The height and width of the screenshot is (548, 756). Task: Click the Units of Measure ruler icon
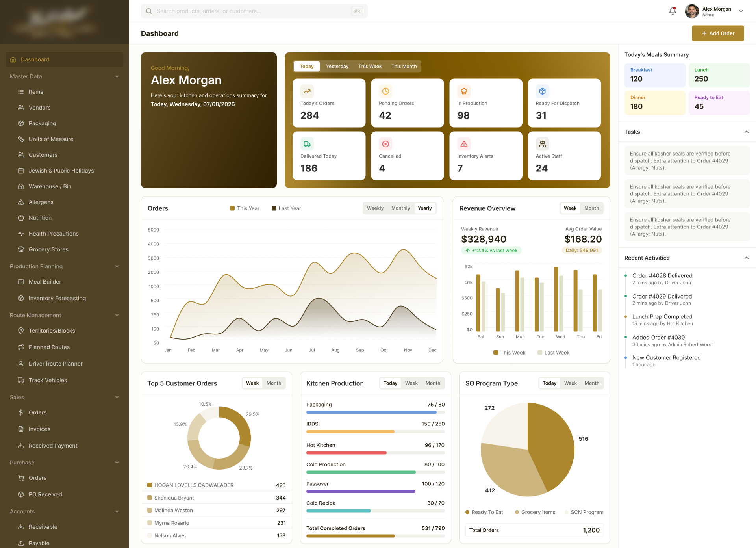click(x=21, y=139)
